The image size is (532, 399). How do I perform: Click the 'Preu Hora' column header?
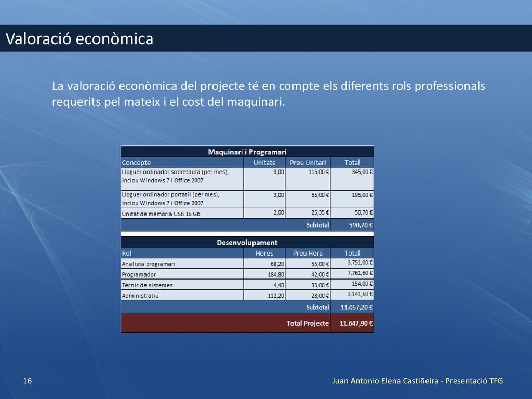[308, 253]
